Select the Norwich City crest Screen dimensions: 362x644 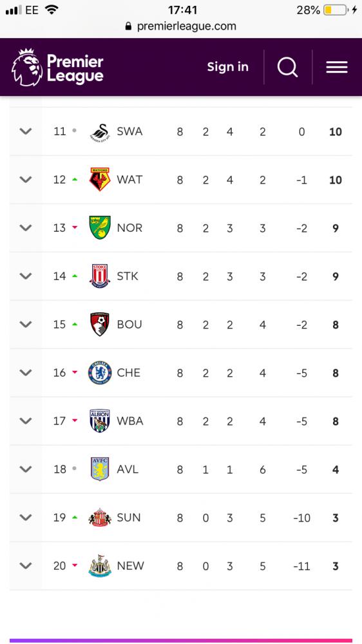[x=100, y=227]
